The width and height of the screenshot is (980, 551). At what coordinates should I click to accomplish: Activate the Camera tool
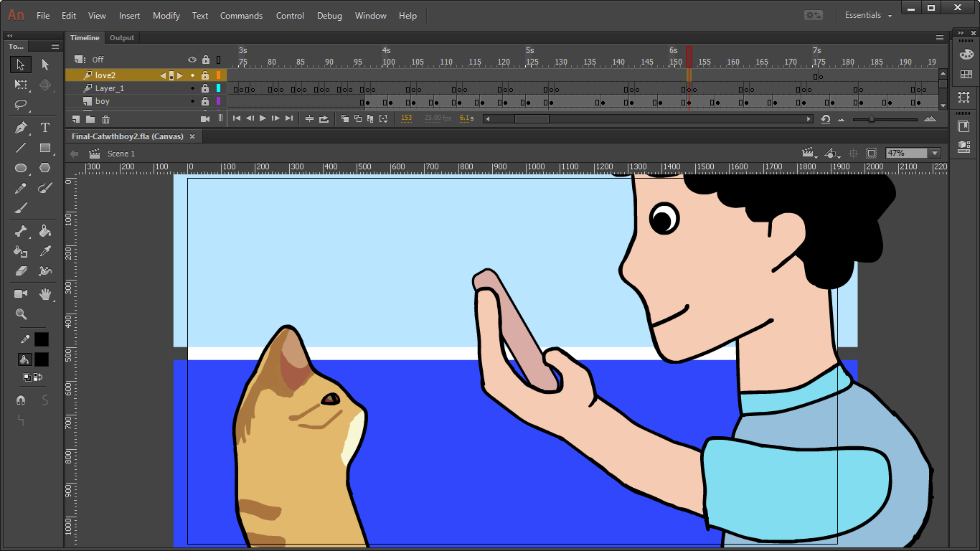coord(21,294)
